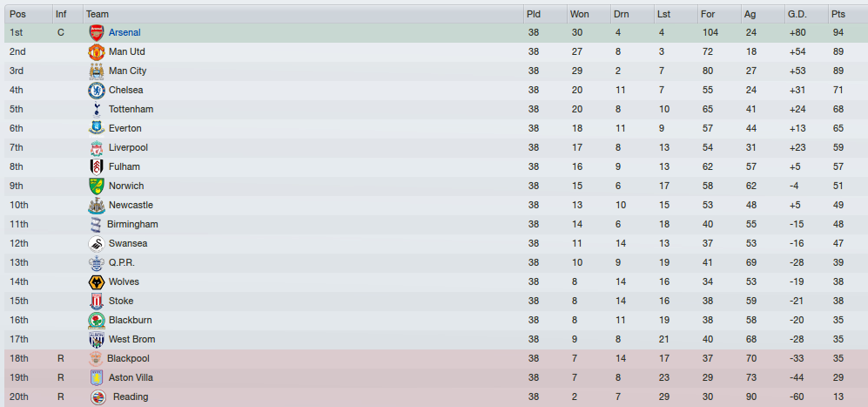
Task: Click the Man Utd club crest
Action: click(x=97, y=52)
